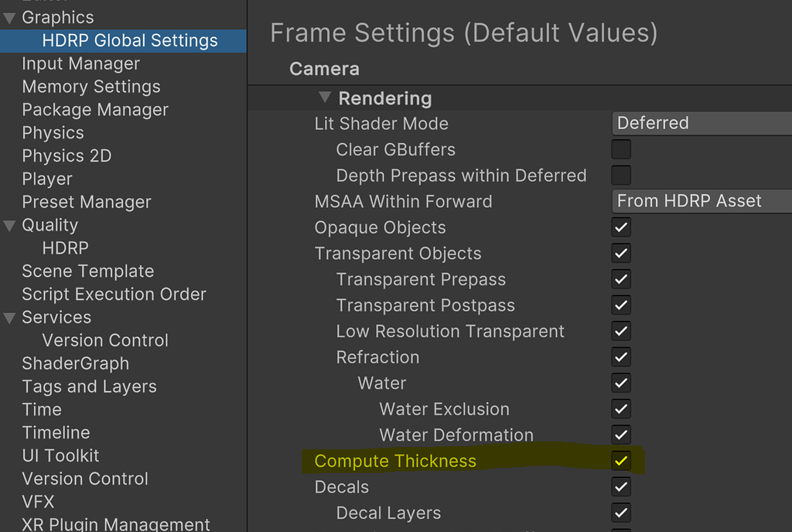Screen dimensions: 792x532
Task: Uncheck the Opaque Objects checkbox
Action: pyautogui.click(x=621, y=227)
